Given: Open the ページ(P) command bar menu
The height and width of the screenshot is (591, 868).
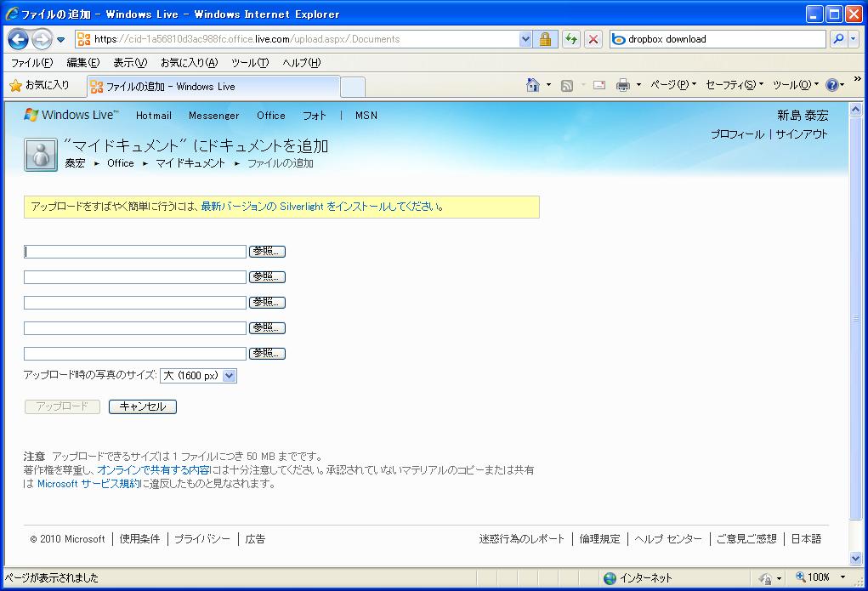Looking at the screenshot, I should [673, 85].
